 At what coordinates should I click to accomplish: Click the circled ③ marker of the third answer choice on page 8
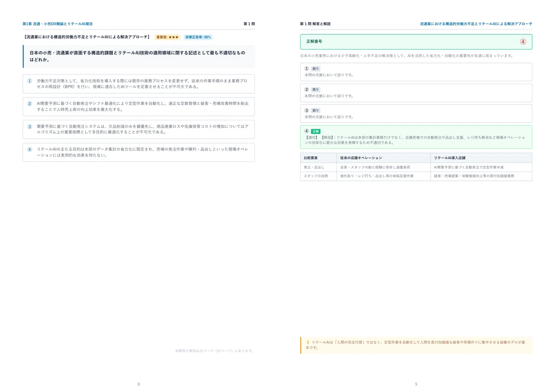tap(30, 126)
